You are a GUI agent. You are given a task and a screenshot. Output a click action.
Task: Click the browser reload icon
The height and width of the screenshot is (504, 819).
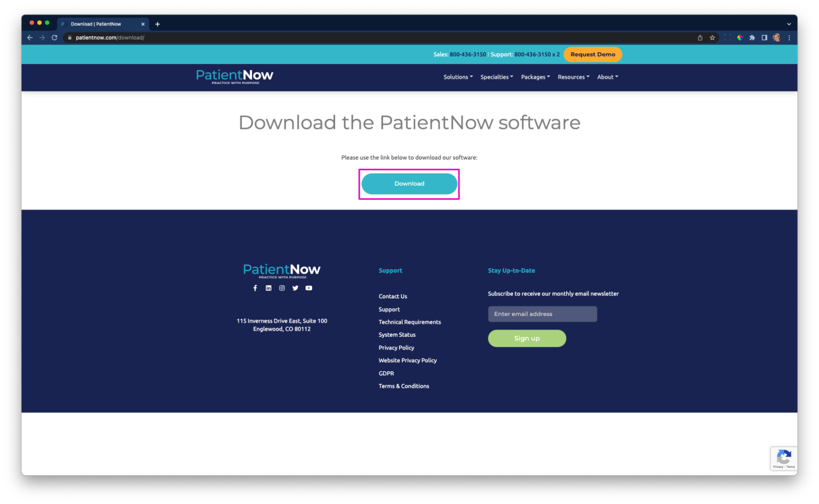pyautogui.click(x=54, y=37)
